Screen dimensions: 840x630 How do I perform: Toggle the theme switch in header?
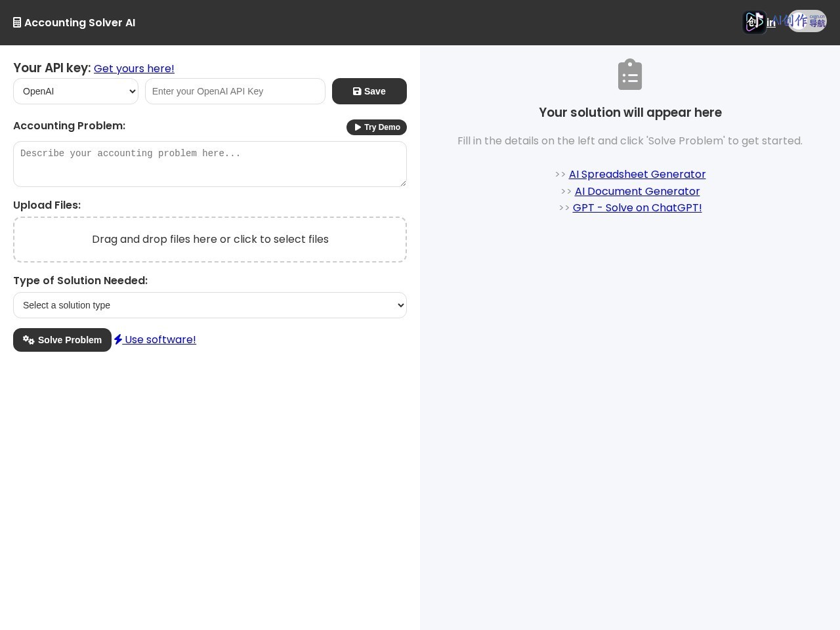point(807,21)
